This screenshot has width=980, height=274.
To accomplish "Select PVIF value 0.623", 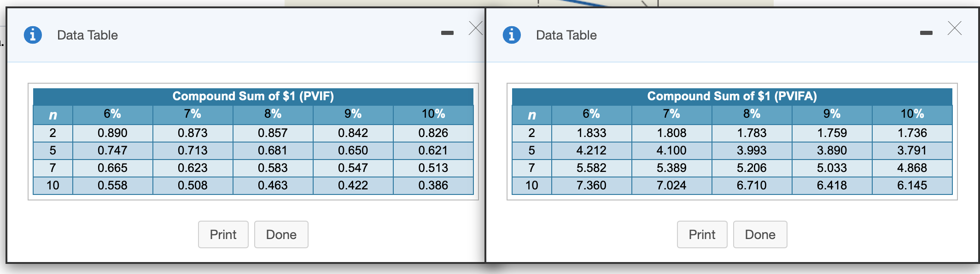I will point(192,168).
